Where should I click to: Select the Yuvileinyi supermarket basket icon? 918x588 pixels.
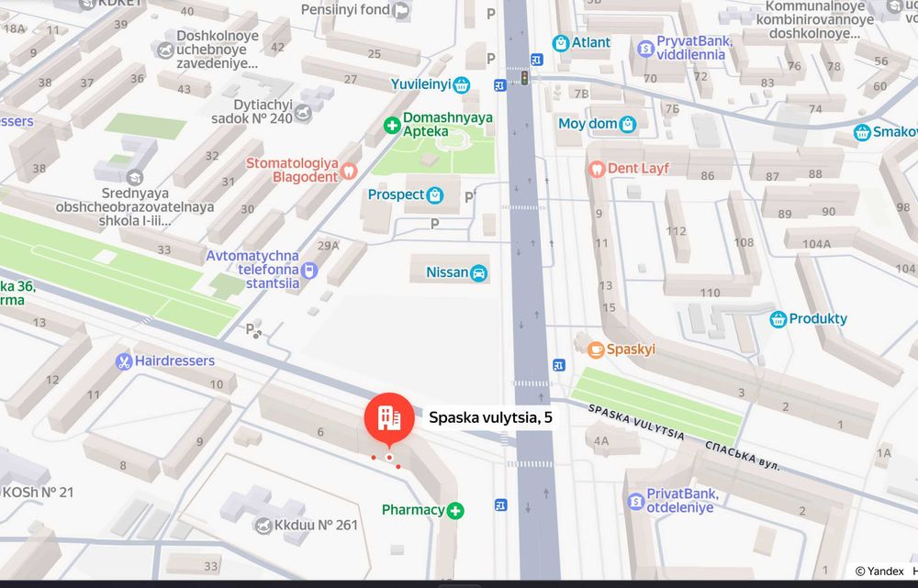pos(462,84)
